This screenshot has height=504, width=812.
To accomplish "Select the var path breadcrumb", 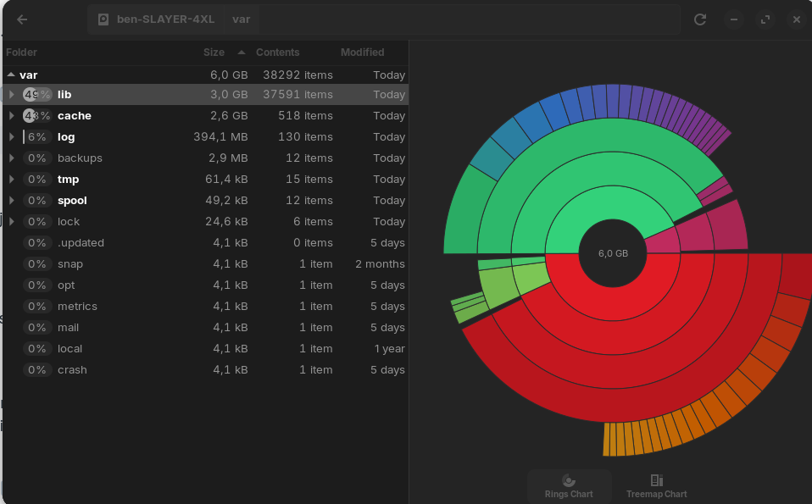I will [241, 19].
